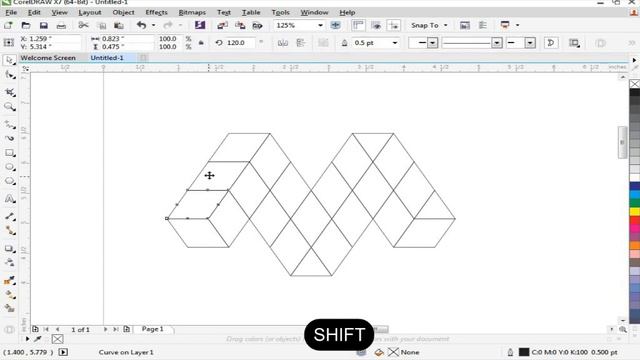Open the Edit menu

point(34,12)
